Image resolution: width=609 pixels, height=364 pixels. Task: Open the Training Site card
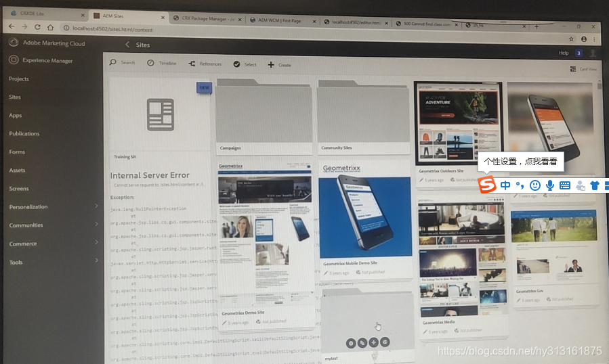160,120
